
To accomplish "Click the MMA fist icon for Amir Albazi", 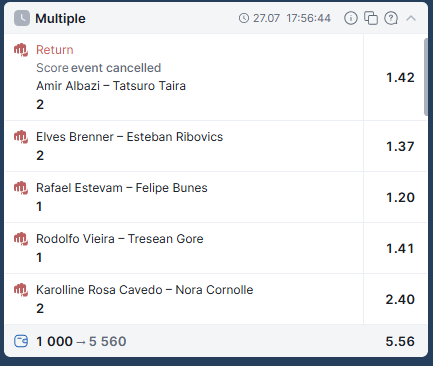I will coord(21,50).
